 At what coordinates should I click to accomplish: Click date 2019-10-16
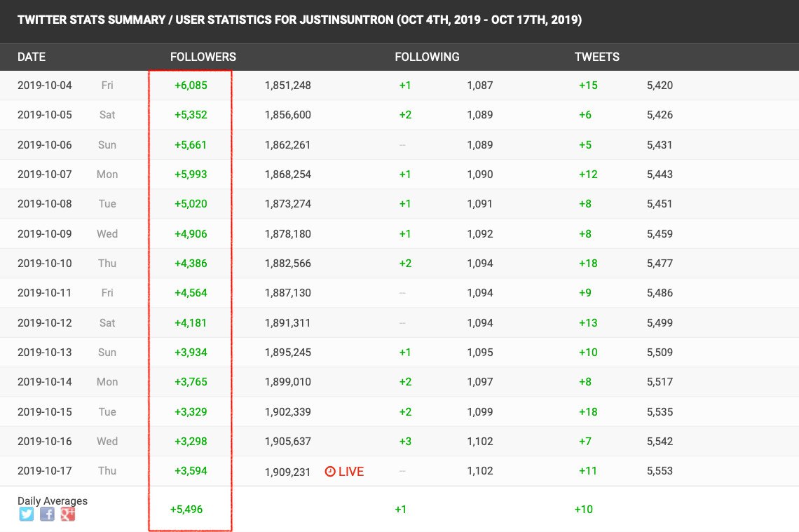pos(45,442)
